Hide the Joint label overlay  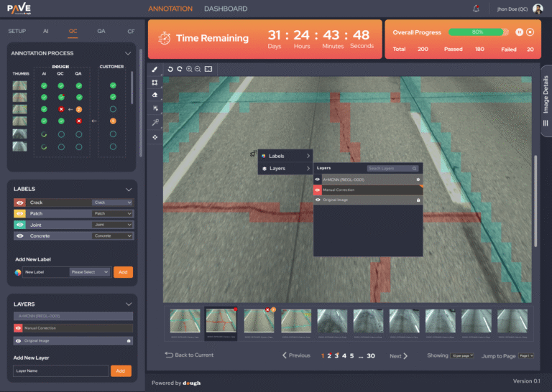(19, 225)
